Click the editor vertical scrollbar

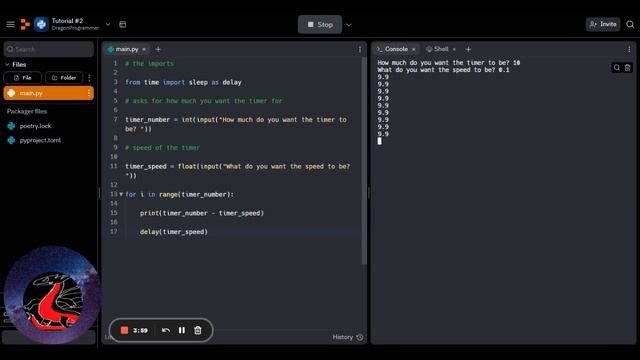click(x=364, y=161)
